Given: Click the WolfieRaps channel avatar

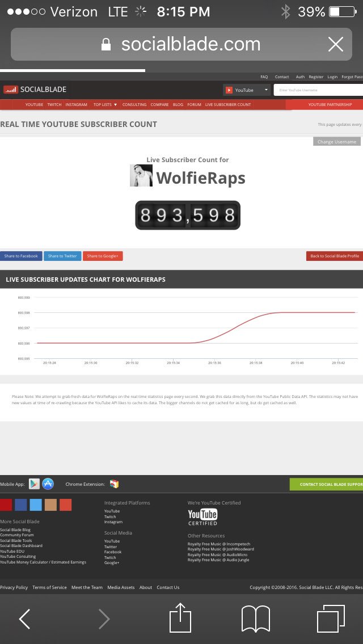Looking at the screenshot, I should click(x=141, y=175).
